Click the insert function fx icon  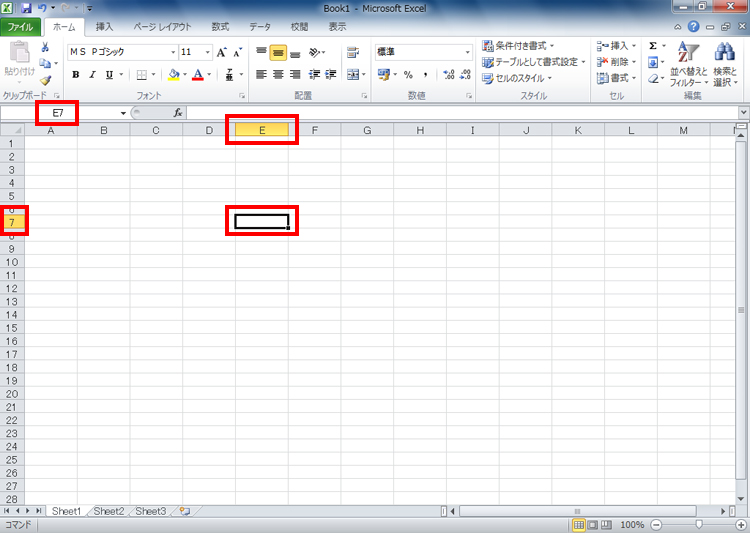click(178, 113)
